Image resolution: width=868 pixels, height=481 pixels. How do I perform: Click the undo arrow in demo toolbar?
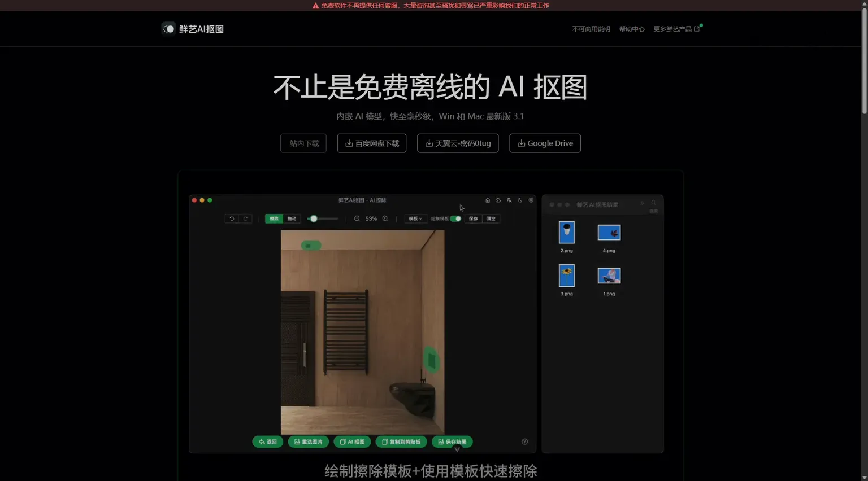[x=232, y=218]
